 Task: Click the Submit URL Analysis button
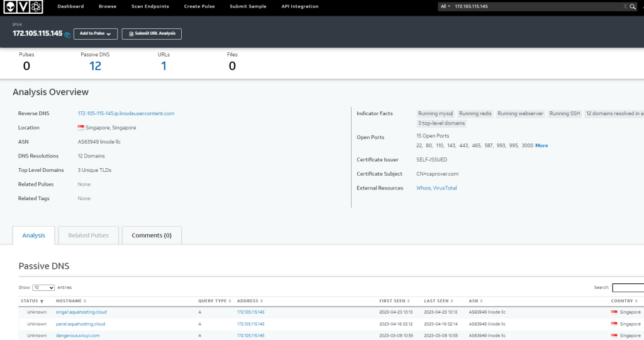(152, 33)
